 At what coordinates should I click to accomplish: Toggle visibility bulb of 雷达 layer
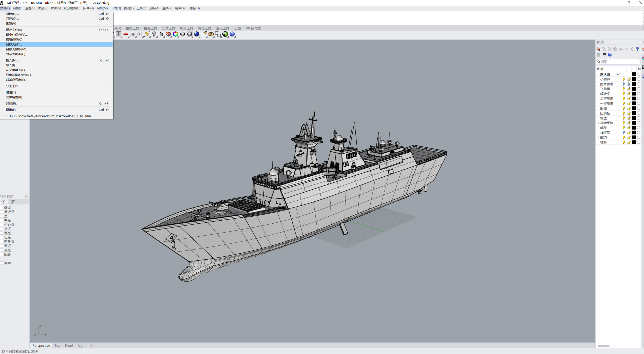coord(623,118)
